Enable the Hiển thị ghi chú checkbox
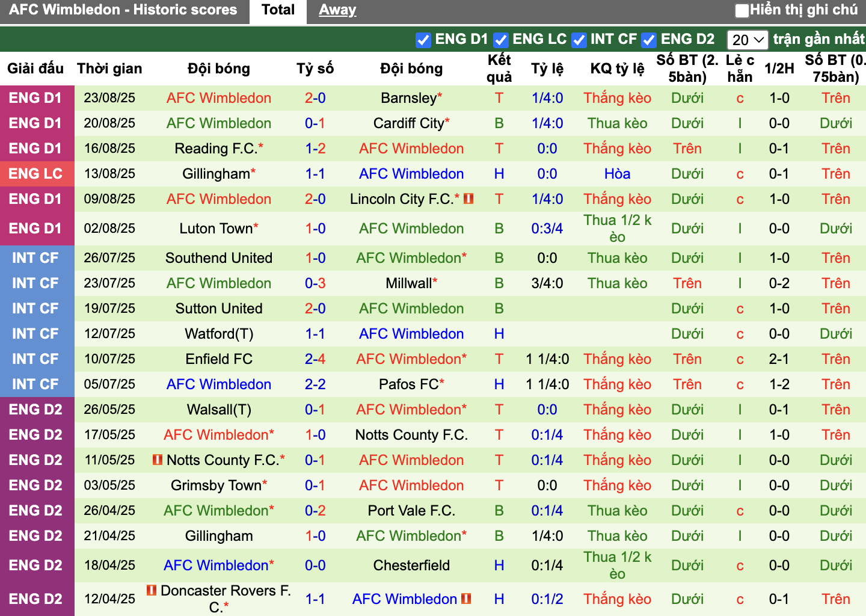Image resolution: width=866 pixels, height=616 pixels. click(x=742, y=10)
